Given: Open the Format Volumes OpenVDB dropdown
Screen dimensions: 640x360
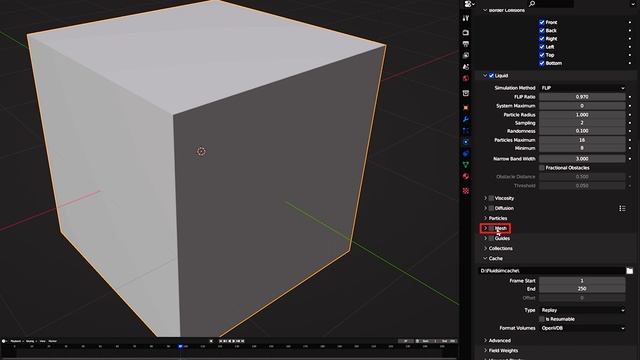Looking at the screenshot, I should pyautogui.click(x=582, y=328).
